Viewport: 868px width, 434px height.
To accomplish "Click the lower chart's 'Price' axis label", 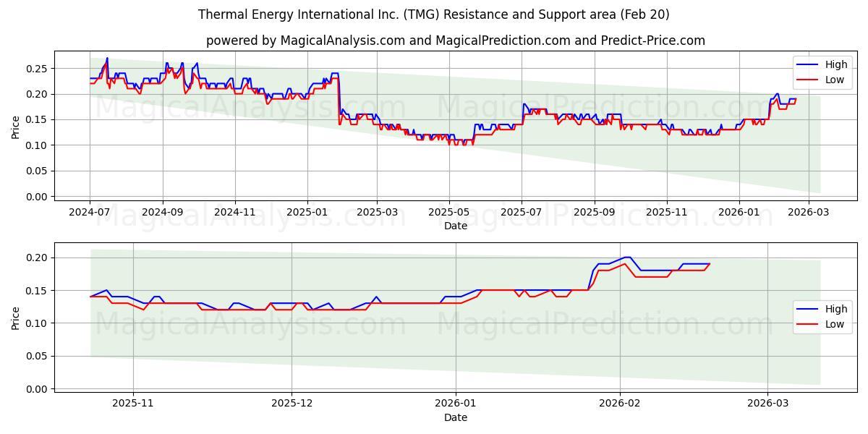I will 16,318.
